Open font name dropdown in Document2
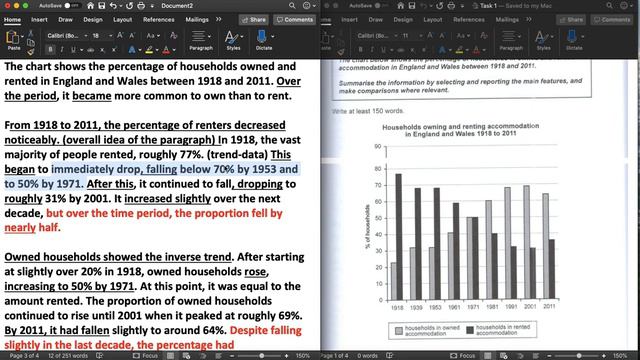The image size is (640, 360). (86, 36)
